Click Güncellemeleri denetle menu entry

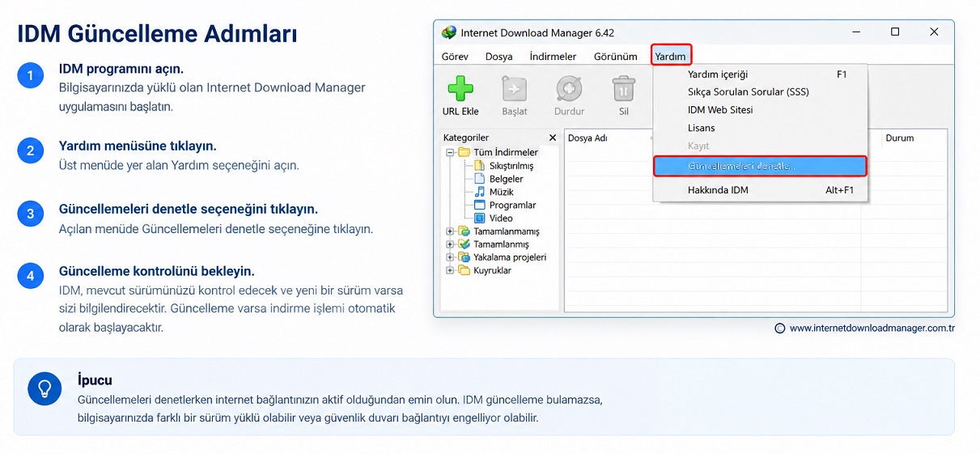[761, 166]
